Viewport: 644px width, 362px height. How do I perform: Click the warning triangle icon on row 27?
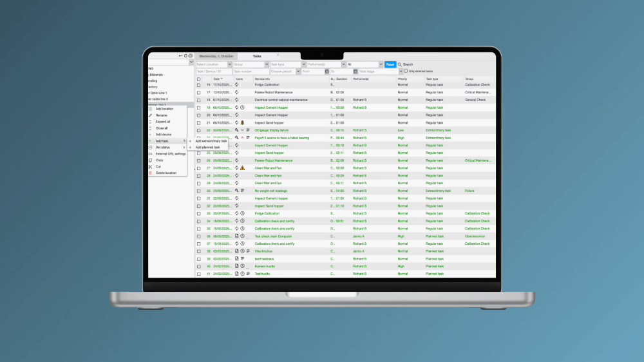(243, 168)
